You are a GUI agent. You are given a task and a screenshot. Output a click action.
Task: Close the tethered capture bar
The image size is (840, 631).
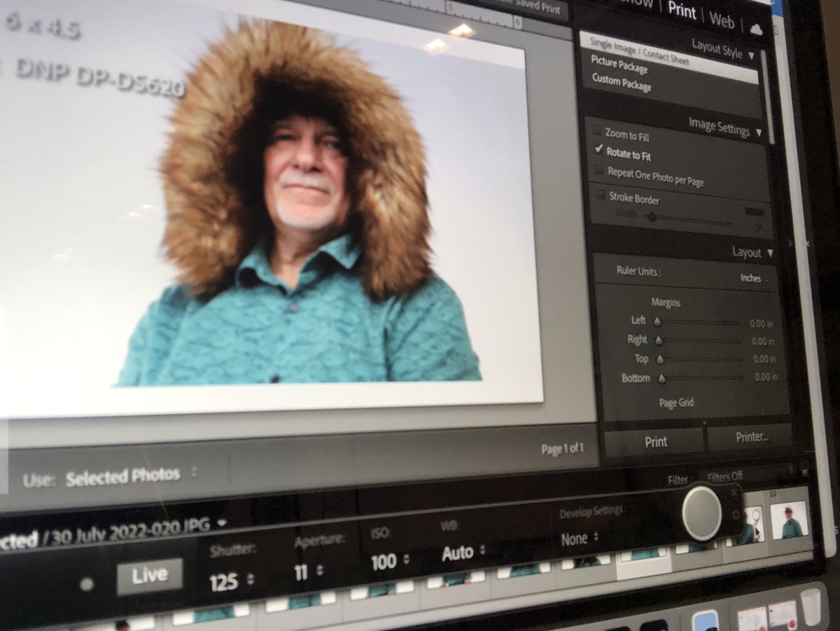tap(734, 492)
